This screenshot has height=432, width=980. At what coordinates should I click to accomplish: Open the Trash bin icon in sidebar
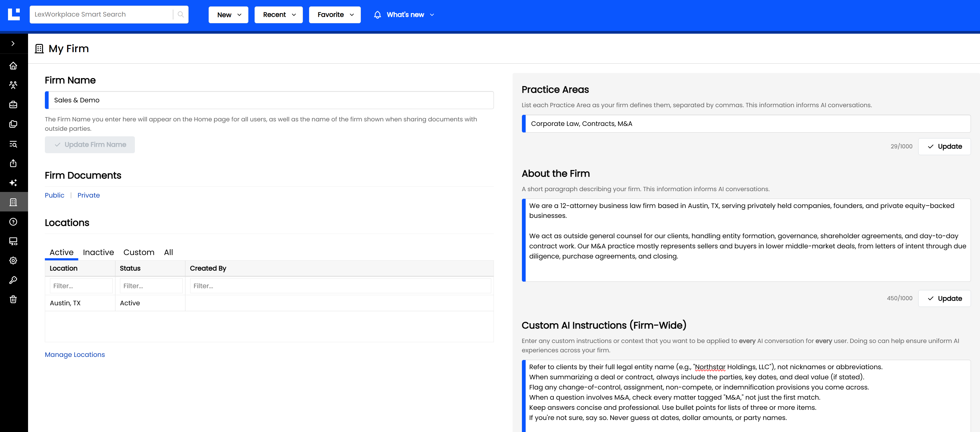coord(13,300)
